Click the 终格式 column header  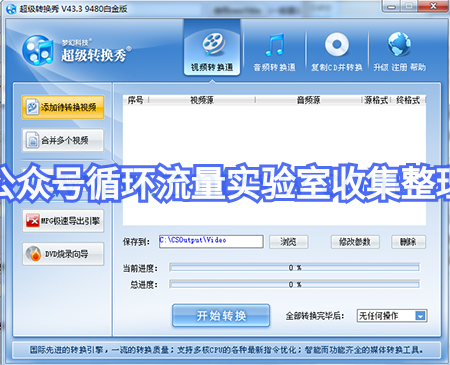click(408, 100)
